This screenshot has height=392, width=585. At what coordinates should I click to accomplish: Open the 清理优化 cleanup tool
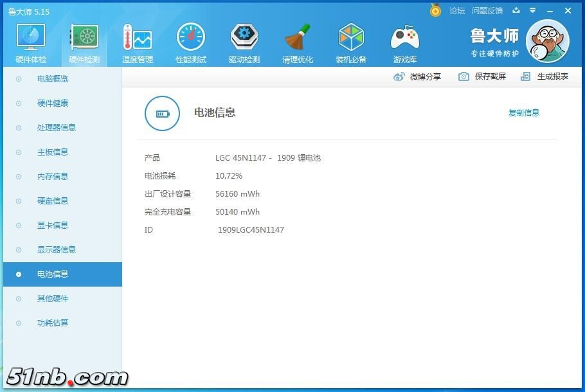[298, 42]
